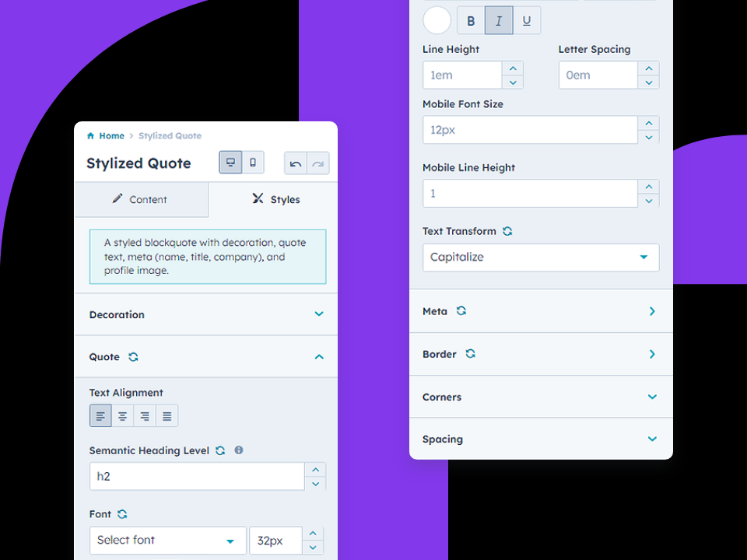The height and width of the screenshot is (560, 747).
Task: Click the Mobile Font Size input field
Action: tap(529, 130)
